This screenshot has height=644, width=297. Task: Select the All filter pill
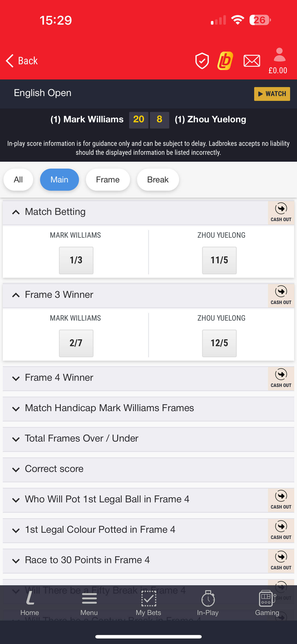click(x=18, y=179)
